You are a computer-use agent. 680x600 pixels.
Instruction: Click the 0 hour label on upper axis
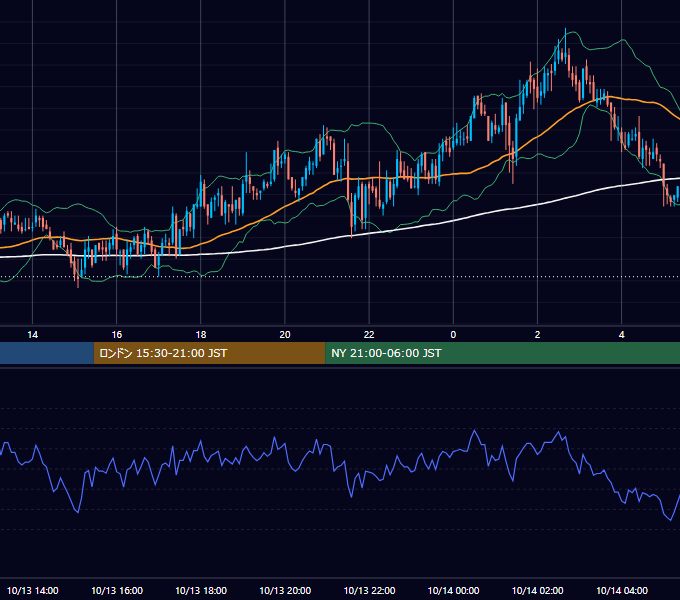(453, 335)
